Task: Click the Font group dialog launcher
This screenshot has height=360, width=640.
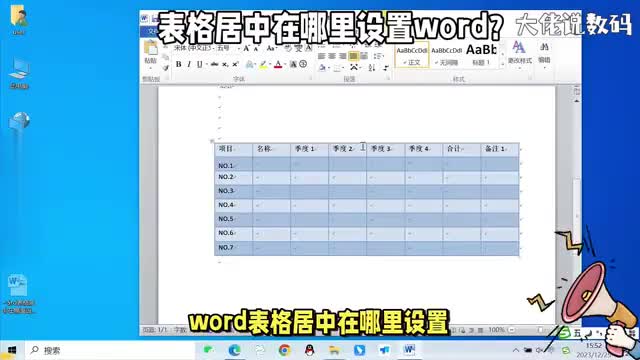Action: click(311, 78)
